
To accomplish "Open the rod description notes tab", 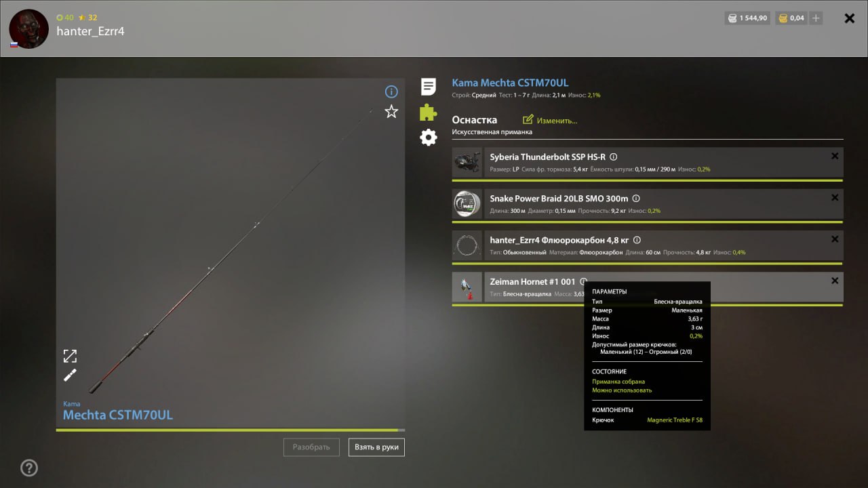I will click(428, 87).
